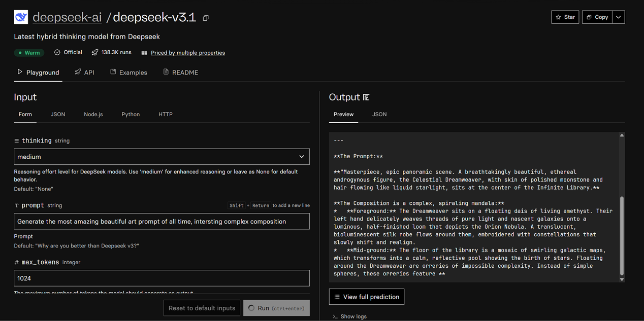The height and width of the screenshot is (321, 644).
Task: Select the Node.js input tab
Action: (93, 115)
